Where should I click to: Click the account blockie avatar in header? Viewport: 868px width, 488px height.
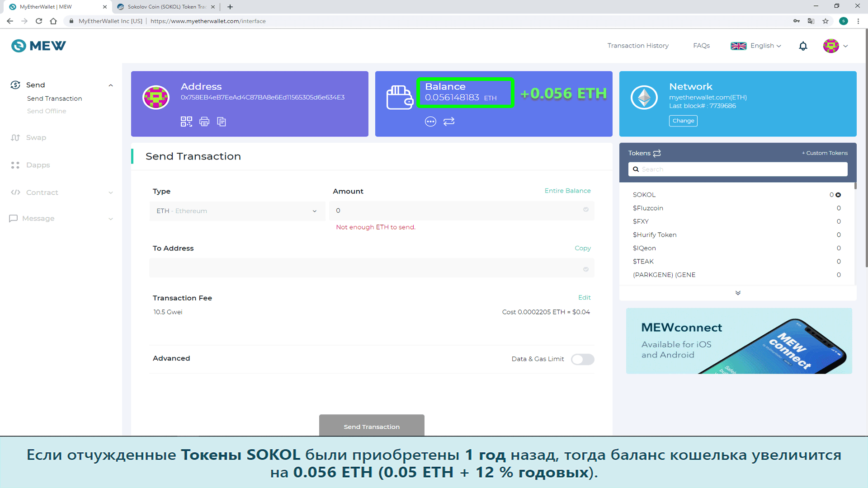(831, 46)
